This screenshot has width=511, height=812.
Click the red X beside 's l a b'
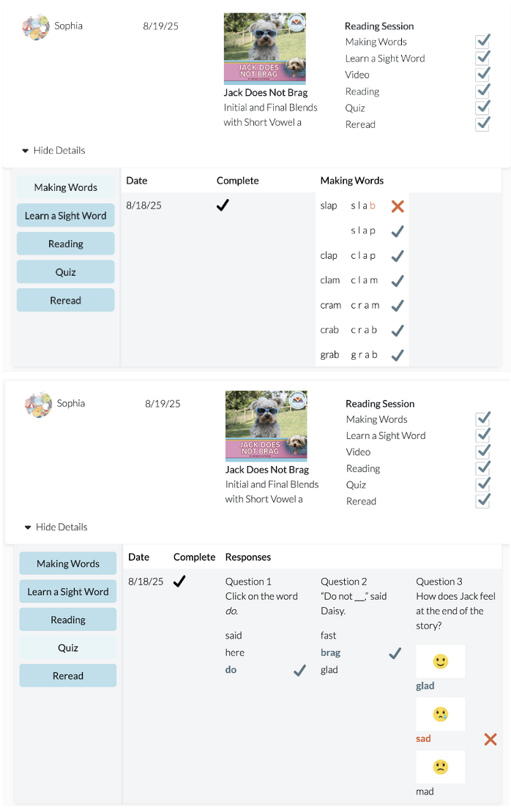coord(398,206)
